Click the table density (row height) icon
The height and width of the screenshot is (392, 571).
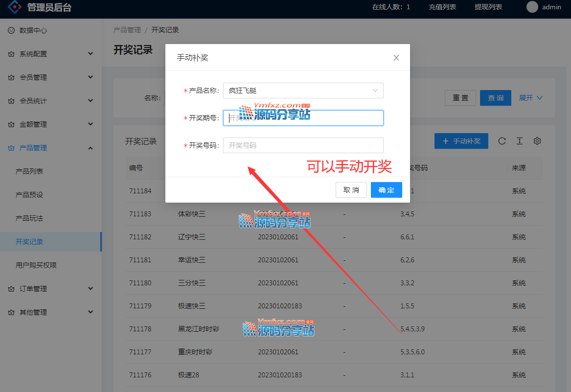point(520,141)
